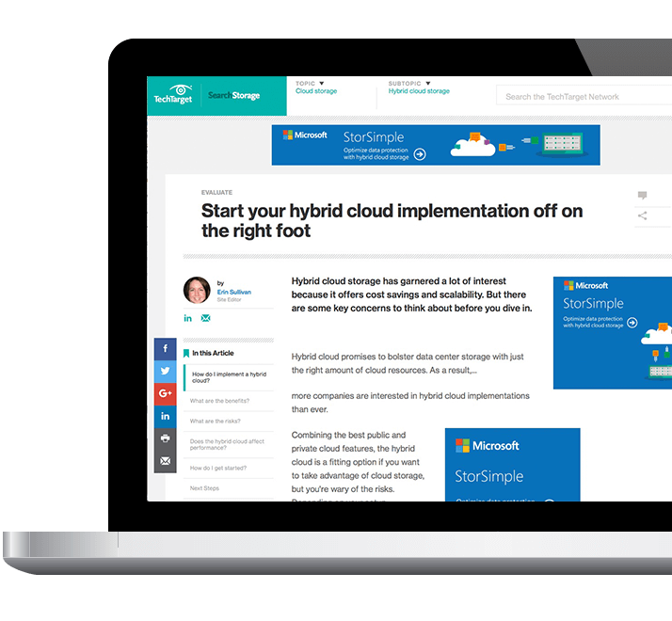Click the article headline text
672x621 pixels.
pos(392,221)
